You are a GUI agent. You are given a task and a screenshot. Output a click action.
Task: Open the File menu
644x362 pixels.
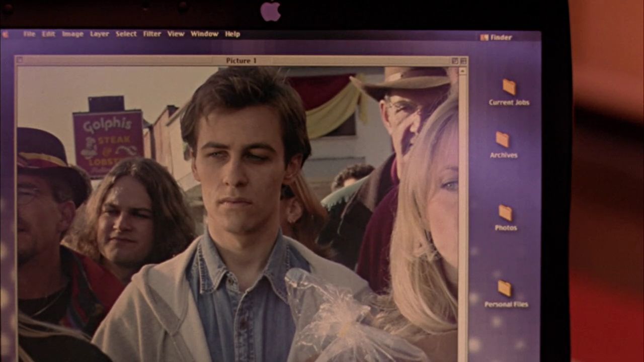point(29,34)
